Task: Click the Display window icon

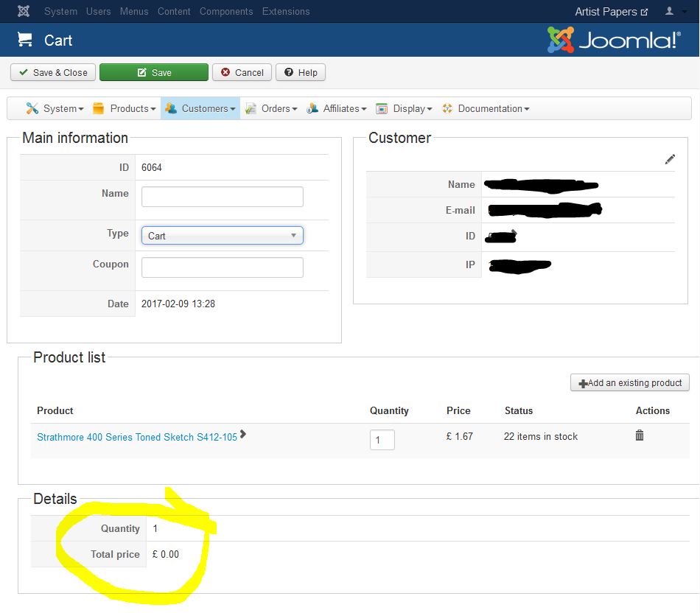Action: pyautogui.click(x=381, y=108)
